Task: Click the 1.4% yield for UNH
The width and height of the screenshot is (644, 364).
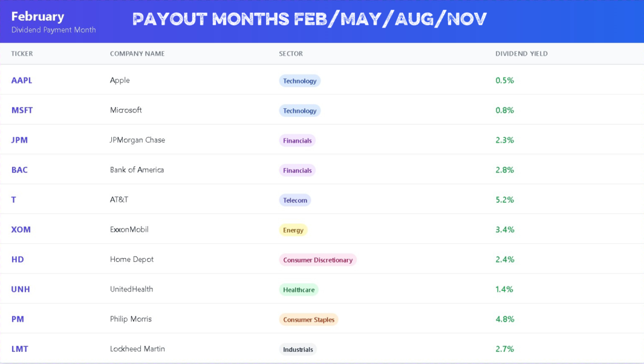Action: coord(504,289)
